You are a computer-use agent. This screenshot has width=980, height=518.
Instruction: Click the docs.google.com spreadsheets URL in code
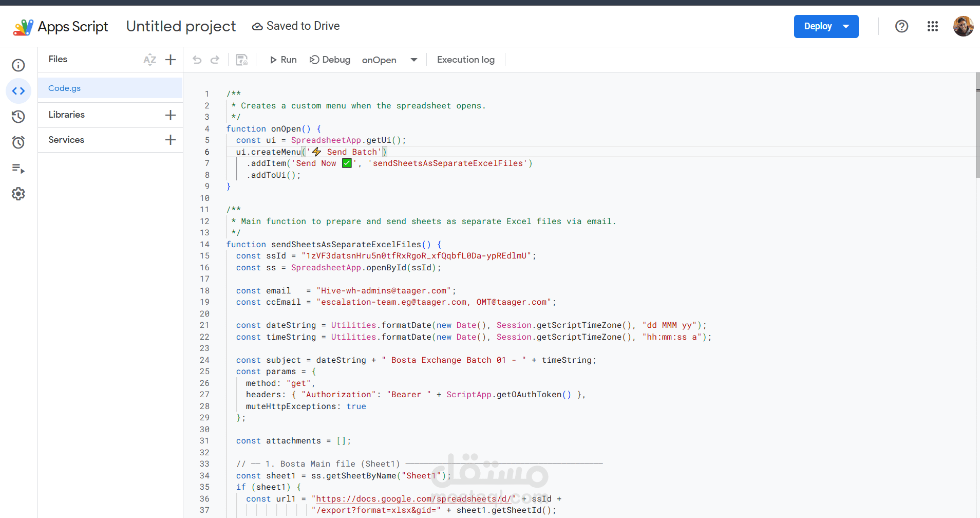(x=413, y=498)
